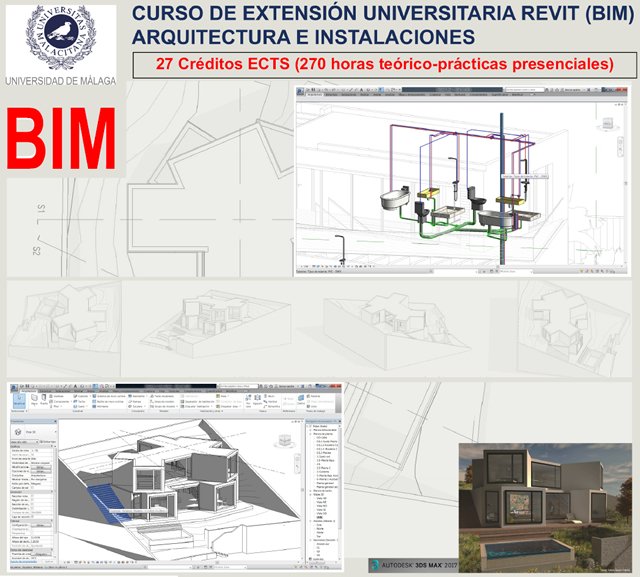
Task: Select Sistema de muro cortina tool
Action: [x=109, y=396]
